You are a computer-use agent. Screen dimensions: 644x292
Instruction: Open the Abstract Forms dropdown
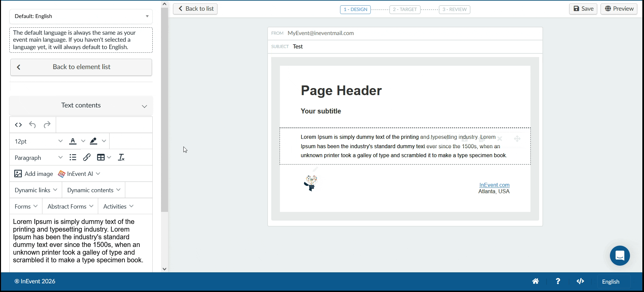(70, 207)
